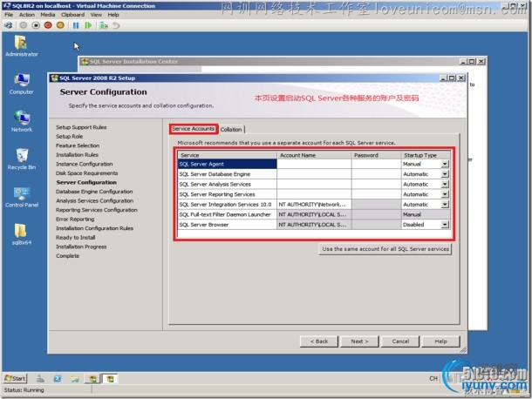532x399 pixels.
Task: Select the sql8x64 folder desktop icon
Action: pos(22,234)
